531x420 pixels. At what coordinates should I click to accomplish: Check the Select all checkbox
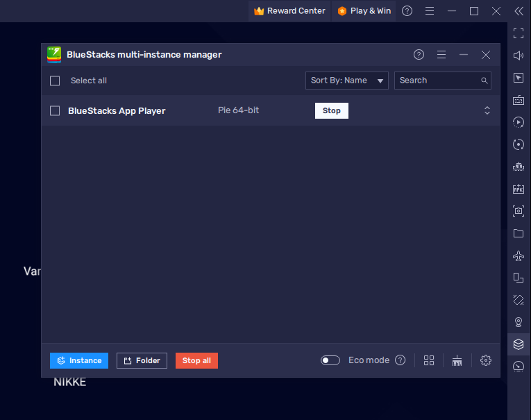click(x=55, y=81)
